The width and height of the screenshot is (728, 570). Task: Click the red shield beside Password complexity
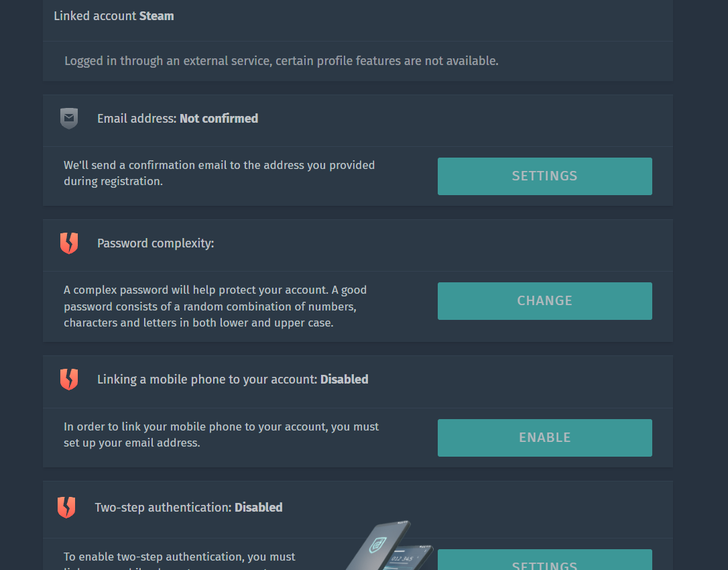tap(69, 243)
